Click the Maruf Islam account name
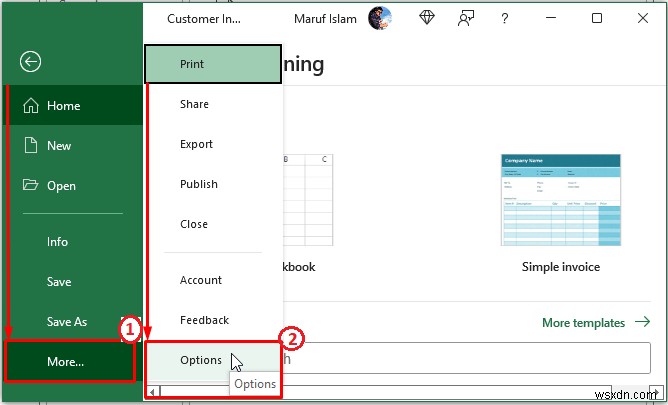Viewport: 668px width, 405px height. click(x=325, y=19)
